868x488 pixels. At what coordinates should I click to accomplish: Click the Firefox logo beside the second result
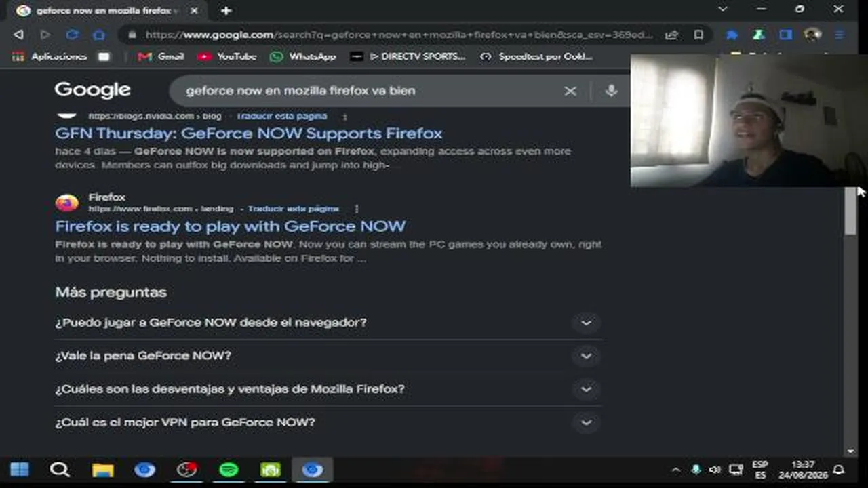point(66,203)
